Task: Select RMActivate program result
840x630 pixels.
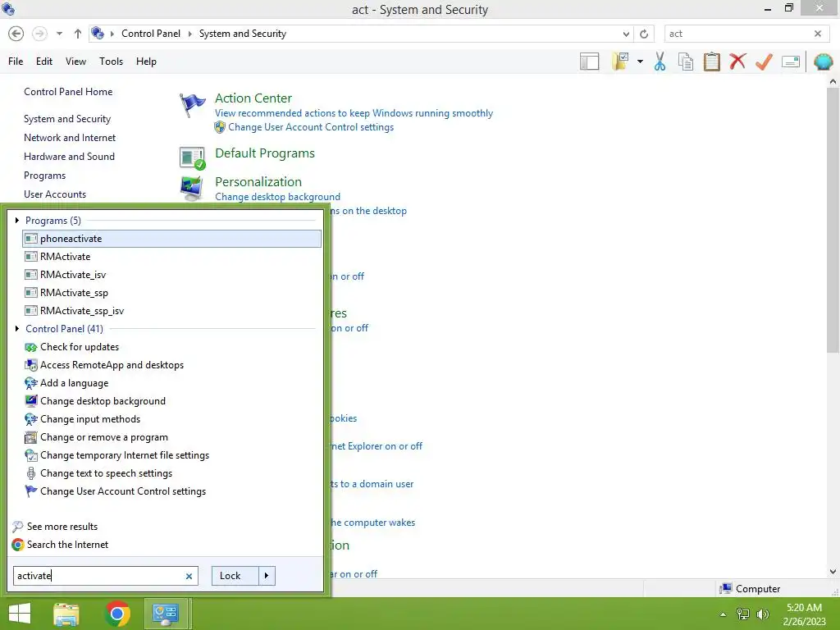Action: click(172, 257)
